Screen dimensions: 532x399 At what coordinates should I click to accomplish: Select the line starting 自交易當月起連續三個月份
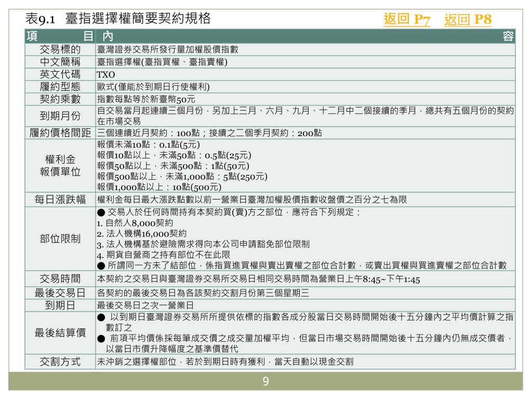(305, 111)
